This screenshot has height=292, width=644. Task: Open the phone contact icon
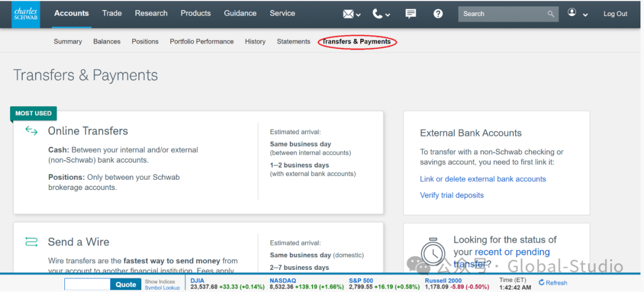(377, 14)
